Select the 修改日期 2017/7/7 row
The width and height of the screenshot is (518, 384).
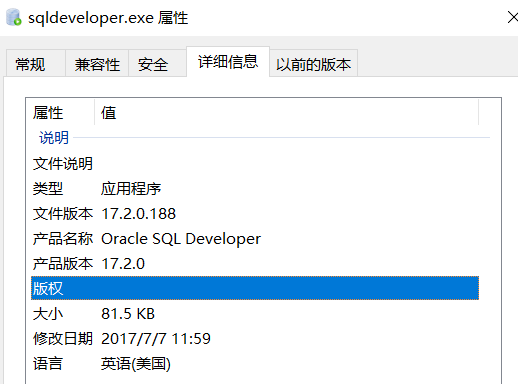tap(255, 339)
